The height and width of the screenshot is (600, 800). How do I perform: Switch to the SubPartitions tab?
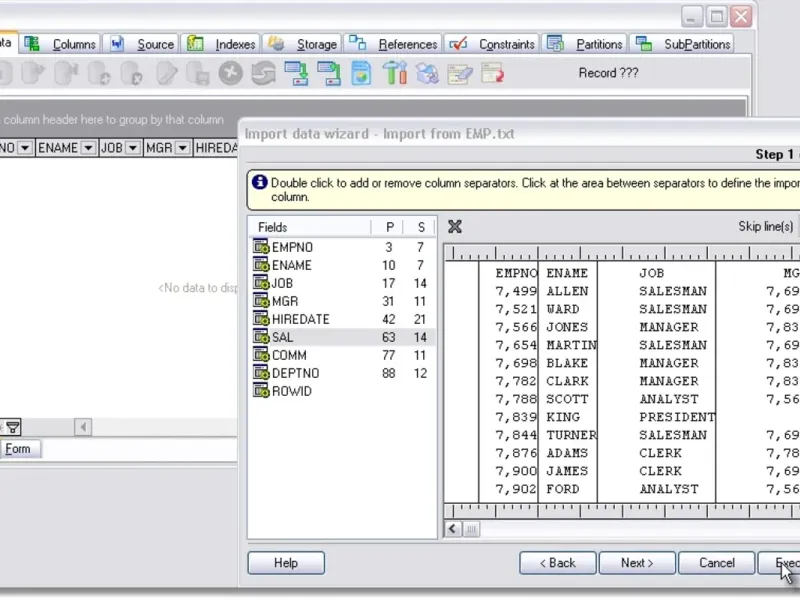pyautogui.click(x=683, y=44)
